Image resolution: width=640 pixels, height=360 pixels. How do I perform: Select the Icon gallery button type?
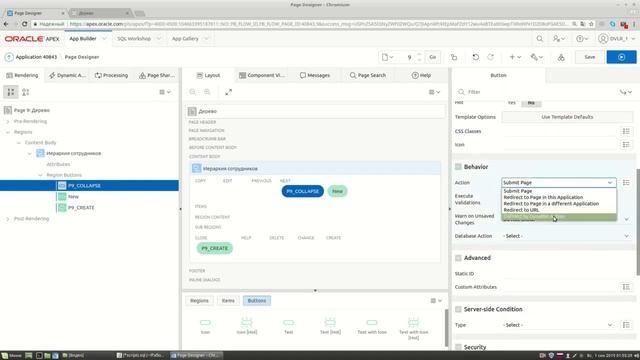[205, 326]
